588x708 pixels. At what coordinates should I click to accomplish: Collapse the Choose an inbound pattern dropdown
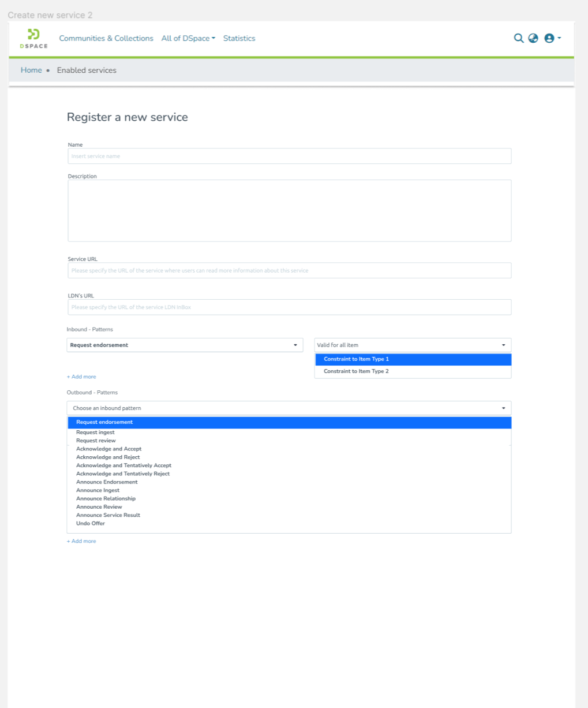pyautogui.click(x=289, y=408)
